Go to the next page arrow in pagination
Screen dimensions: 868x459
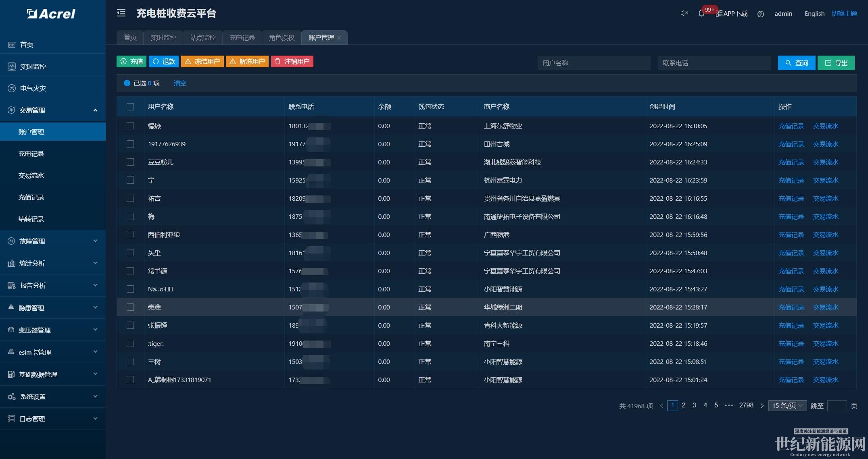pos(762,406)
